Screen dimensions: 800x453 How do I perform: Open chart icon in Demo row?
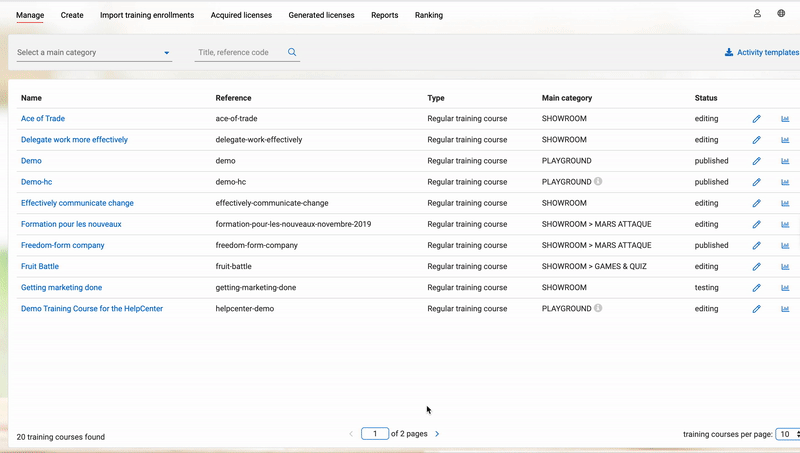click(x=785, y=161)
